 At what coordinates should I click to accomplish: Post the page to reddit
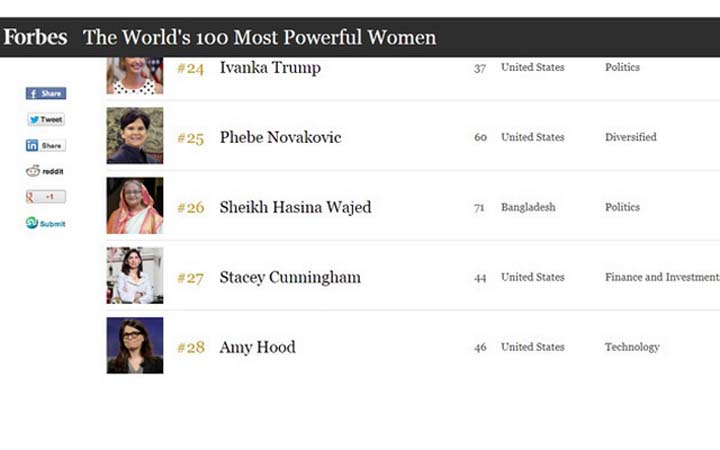(x=46, y=171)
